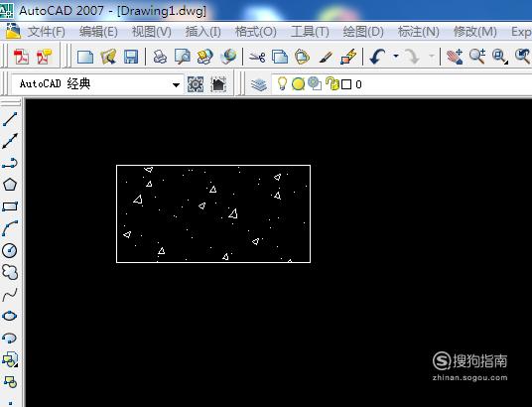Activate Match Properties brush

[326, 57]
